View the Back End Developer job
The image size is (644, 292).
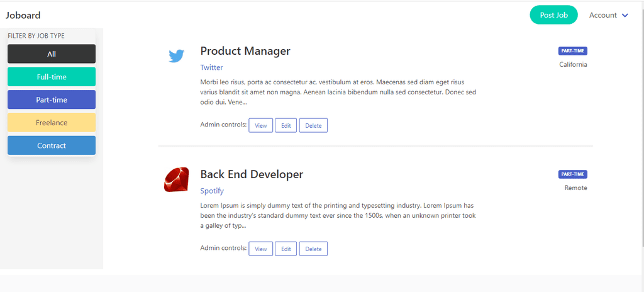pyautogui.click(x=261, y=249)
